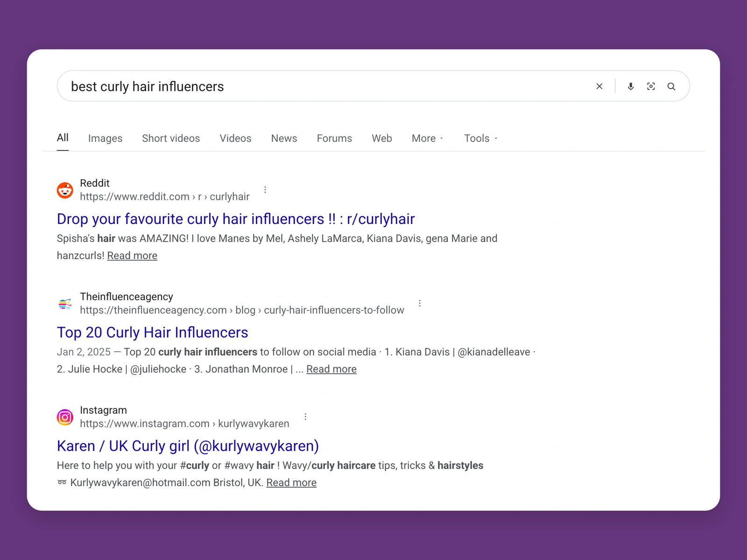Click the reddit.com › r › curlyhair URL

[165, 197]
